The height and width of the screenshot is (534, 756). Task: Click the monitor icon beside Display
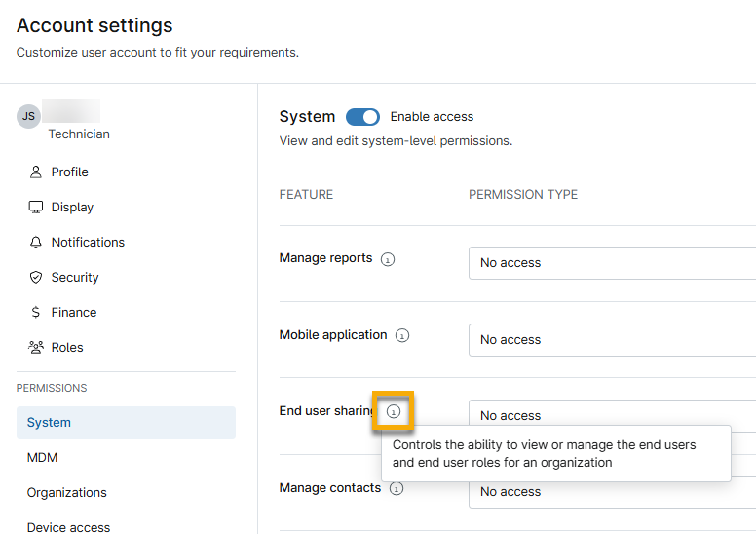[x=36, y=208]
